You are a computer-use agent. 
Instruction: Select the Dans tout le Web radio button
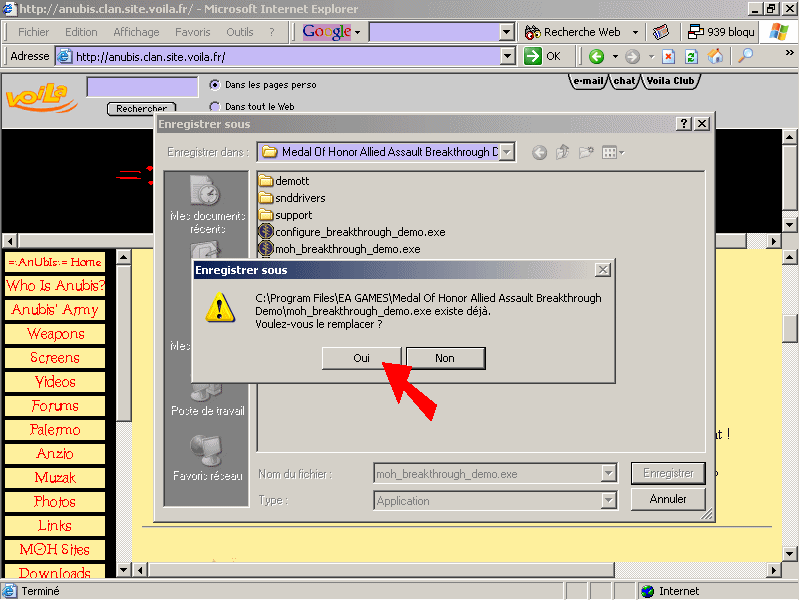[x=215, y=107]
